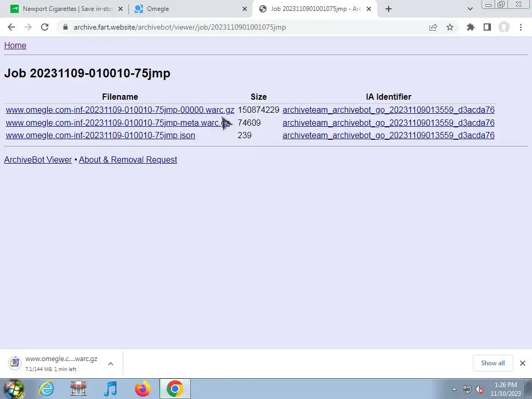Switch to the Omegle tab
The height and width of the screenshot is (399, 532).
[x=190, y=9]
